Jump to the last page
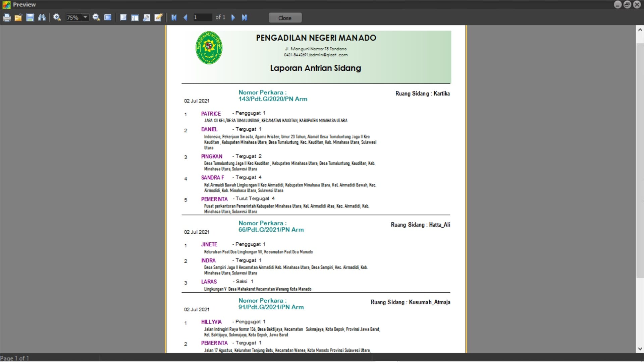This screenshot has height=362, width=644. click(245, 17)
